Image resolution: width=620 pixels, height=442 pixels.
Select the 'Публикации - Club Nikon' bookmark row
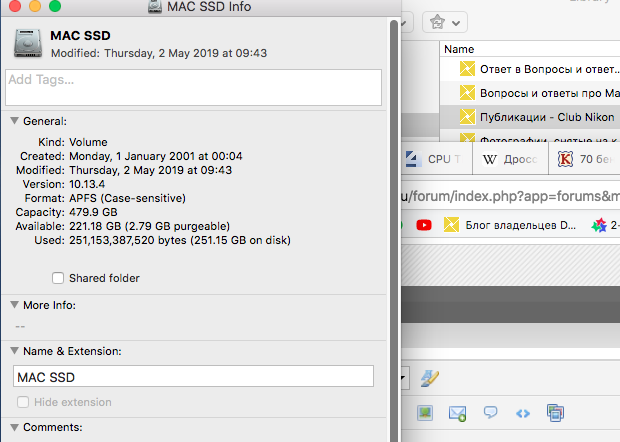point(530,117)
